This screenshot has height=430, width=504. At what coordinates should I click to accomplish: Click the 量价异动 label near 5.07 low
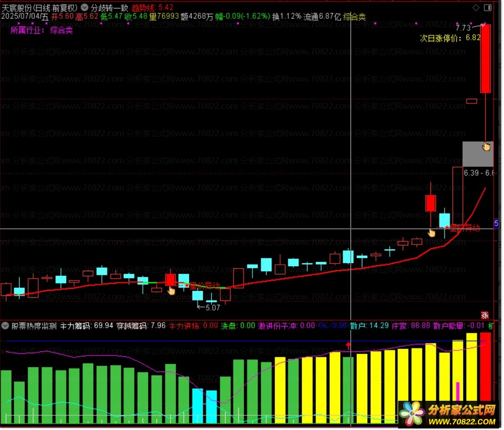[205, 286]
